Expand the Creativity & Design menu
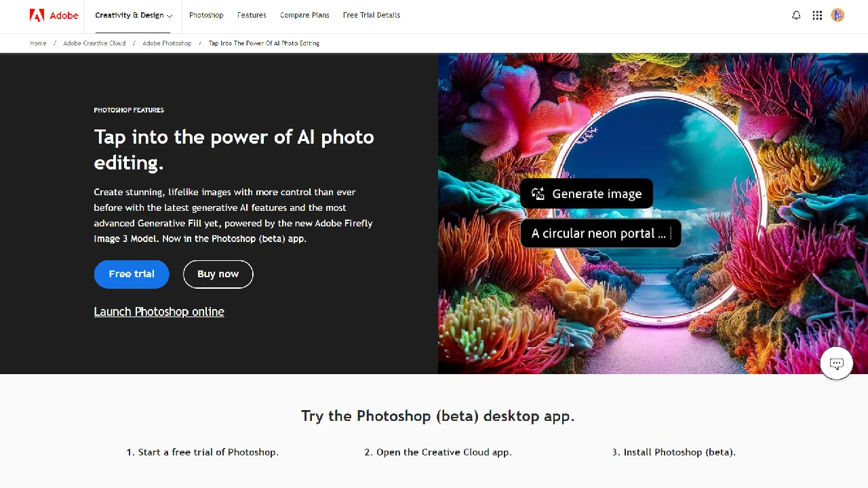Viewport: 868px width, 488px height. pyautogui.click(x=133, y=15)
